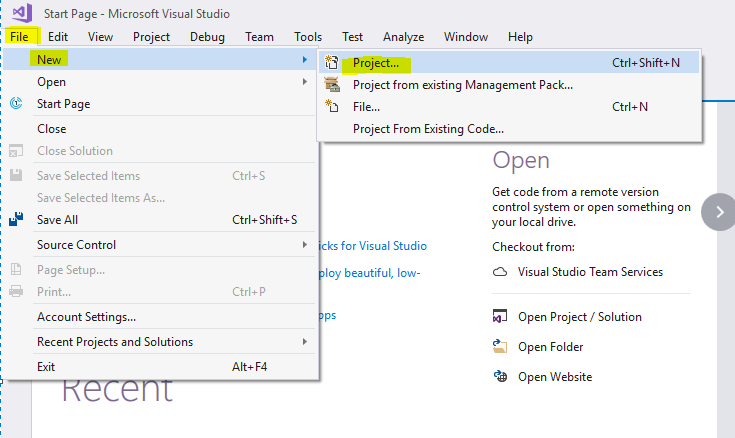Screen dimensions: 735x438
Task: Choose Start Page menu entry
Action: tap(159, 104)
